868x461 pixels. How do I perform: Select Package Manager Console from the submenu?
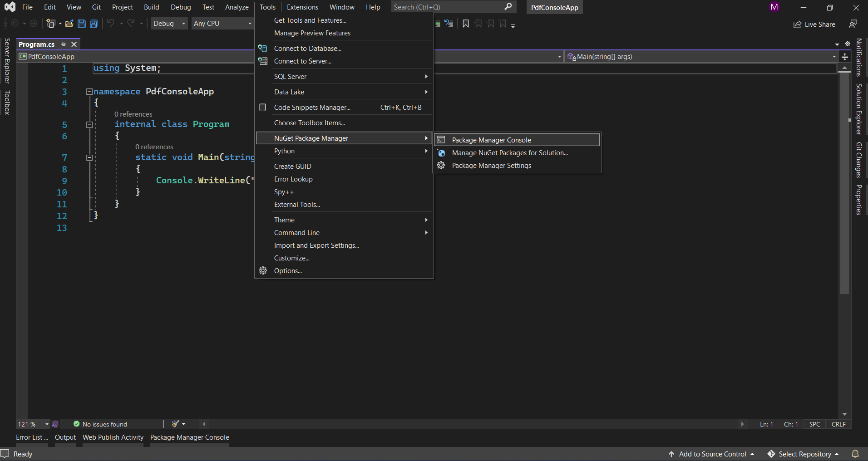(491, 140)
